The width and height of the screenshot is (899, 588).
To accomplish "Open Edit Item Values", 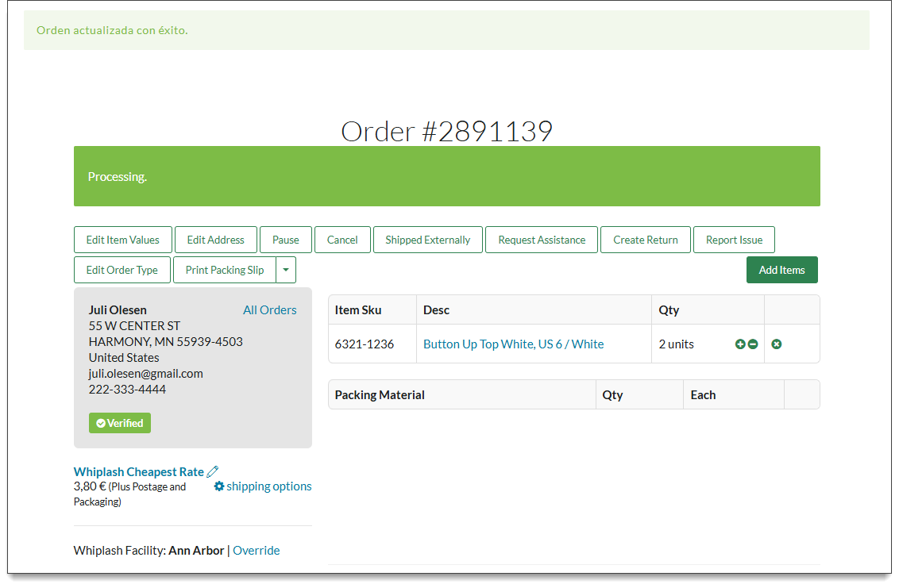I will tap(122, 240).
